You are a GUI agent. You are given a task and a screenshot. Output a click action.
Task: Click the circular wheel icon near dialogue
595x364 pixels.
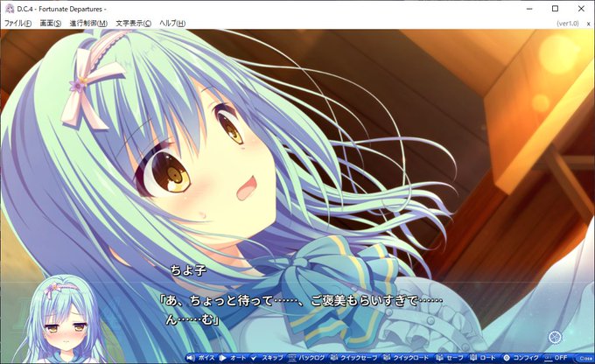(x=555, y=337)
